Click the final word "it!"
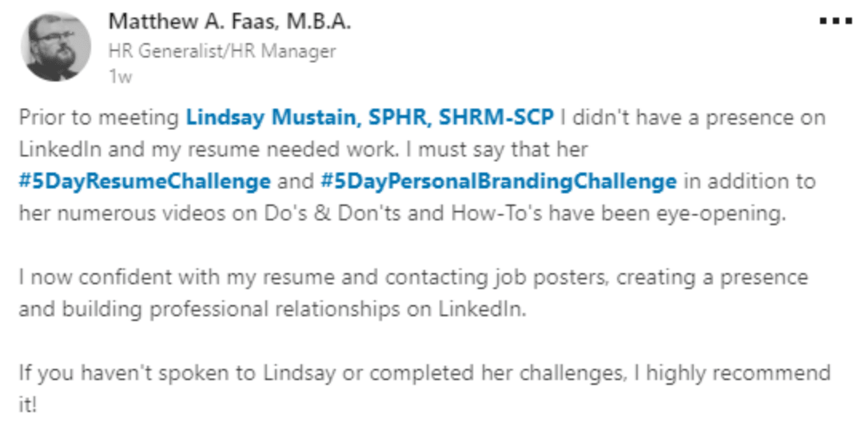Image resolution: width=868 pixels, height=428 pixels. point(28,405)
